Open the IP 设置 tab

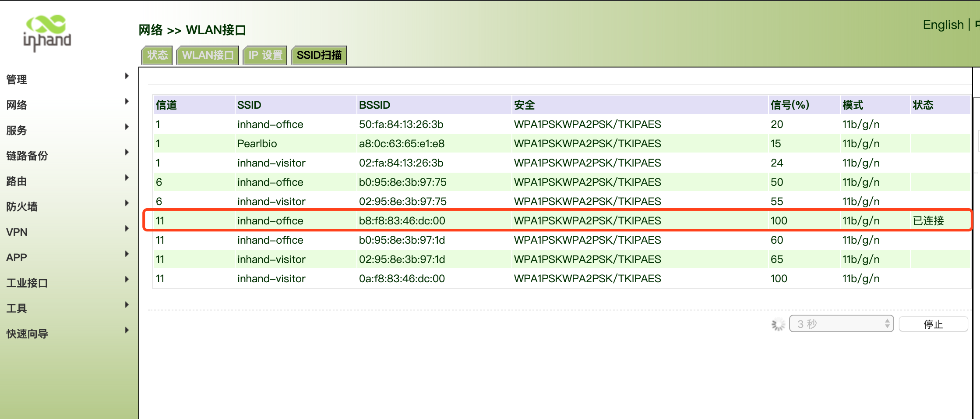point(265,55)
